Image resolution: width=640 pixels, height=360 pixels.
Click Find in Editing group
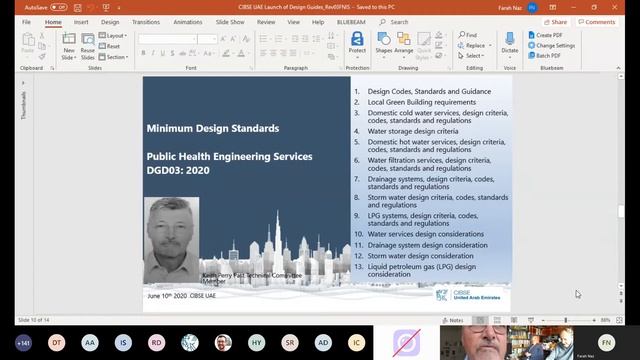(468, 35)
